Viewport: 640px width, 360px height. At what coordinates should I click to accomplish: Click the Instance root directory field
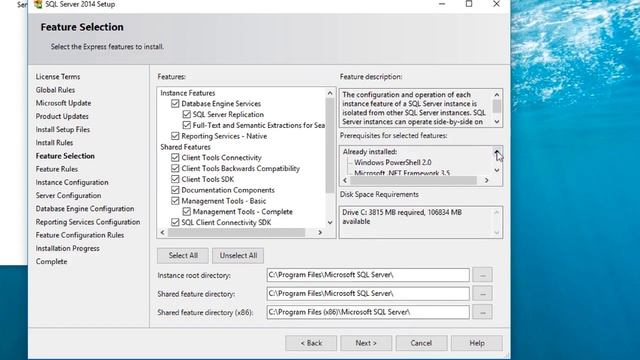tap(368, 275)
